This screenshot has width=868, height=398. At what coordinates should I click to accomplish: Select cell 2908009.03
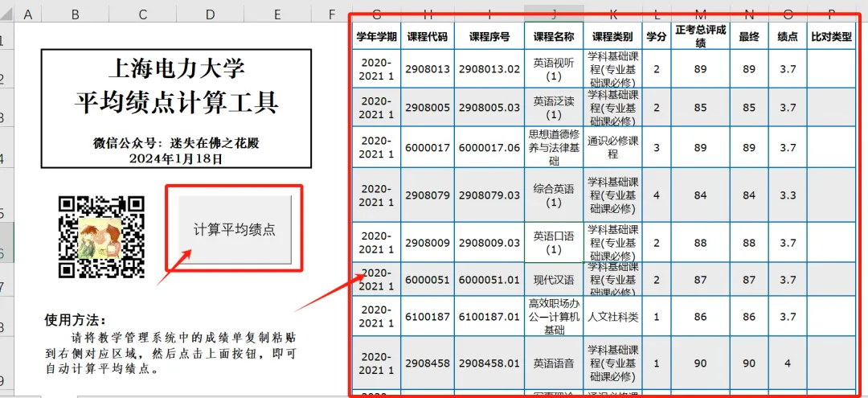pyautogui.click(x=489, y=243)
